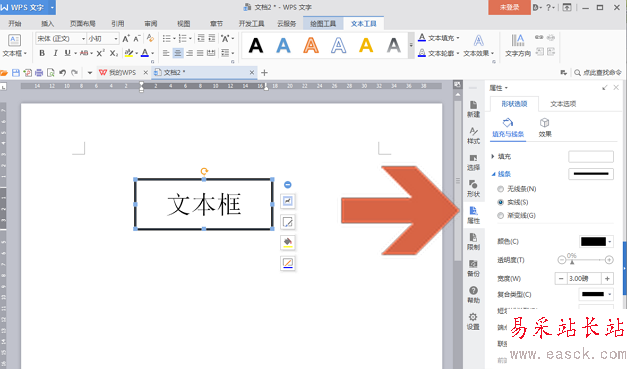Open the 形状 shapes sidebar panel
627x369 pixels.
(x=473, y=189)
